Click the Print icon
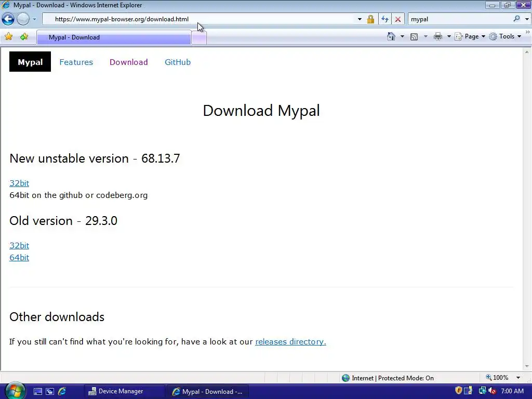 438,36
